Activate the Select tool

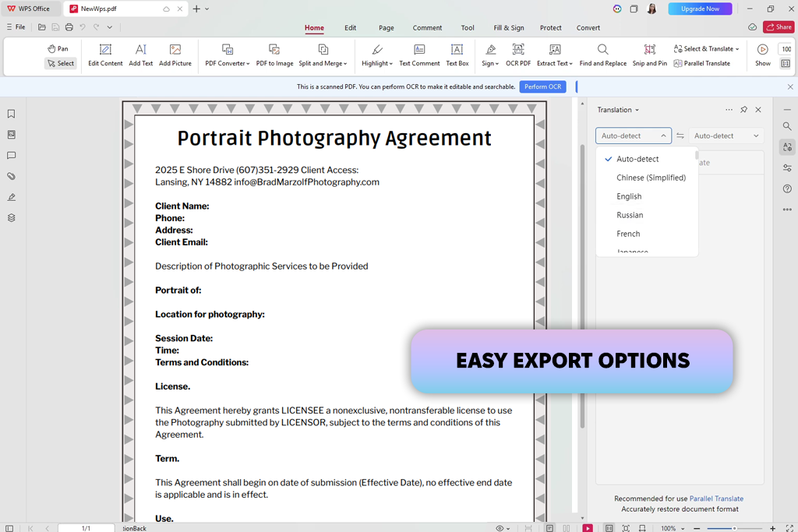61,63
